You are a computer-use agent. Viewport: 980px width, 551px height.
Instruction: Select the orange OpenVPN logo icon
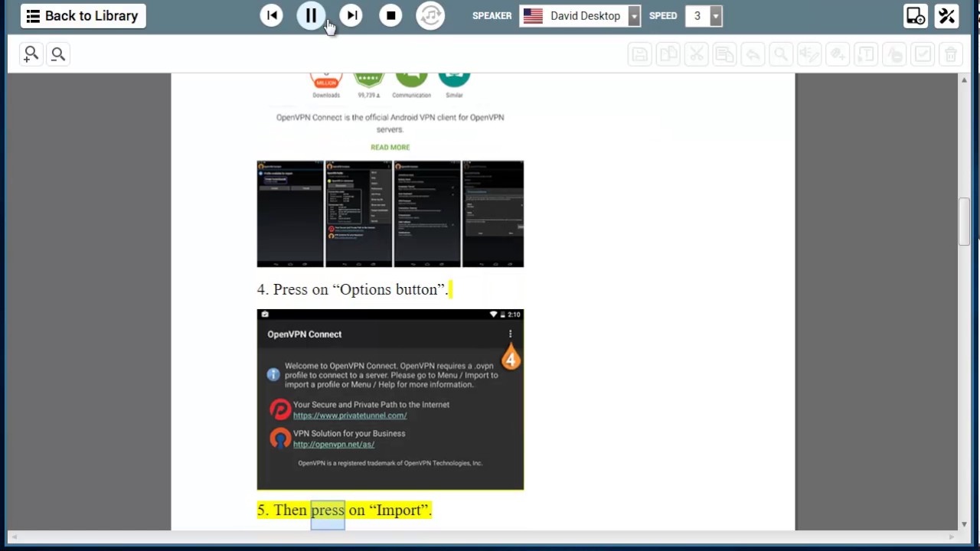[x=280, y=439]
